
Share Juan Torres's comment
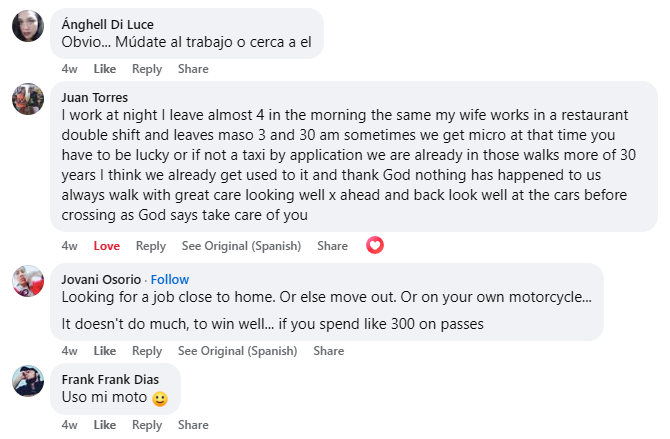tap(332, 246)
